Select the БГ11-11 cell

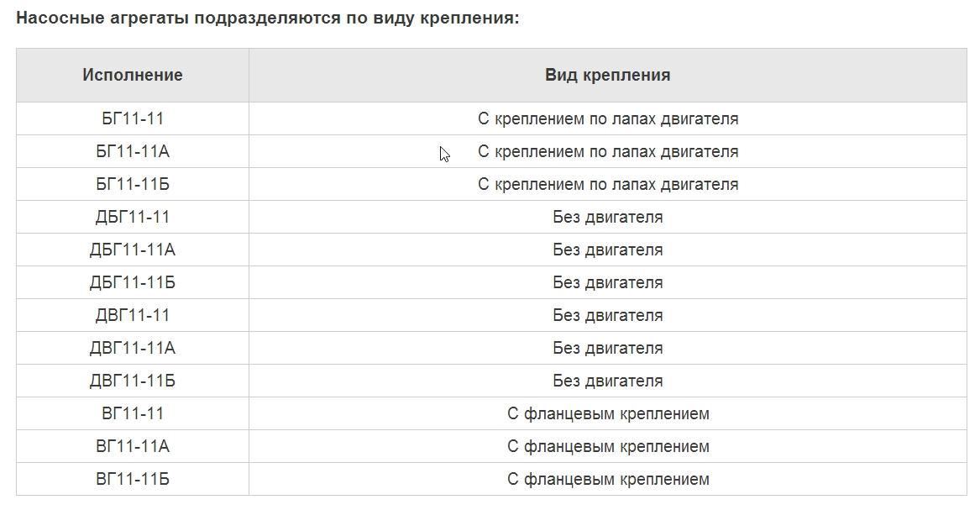pos(133,118)
